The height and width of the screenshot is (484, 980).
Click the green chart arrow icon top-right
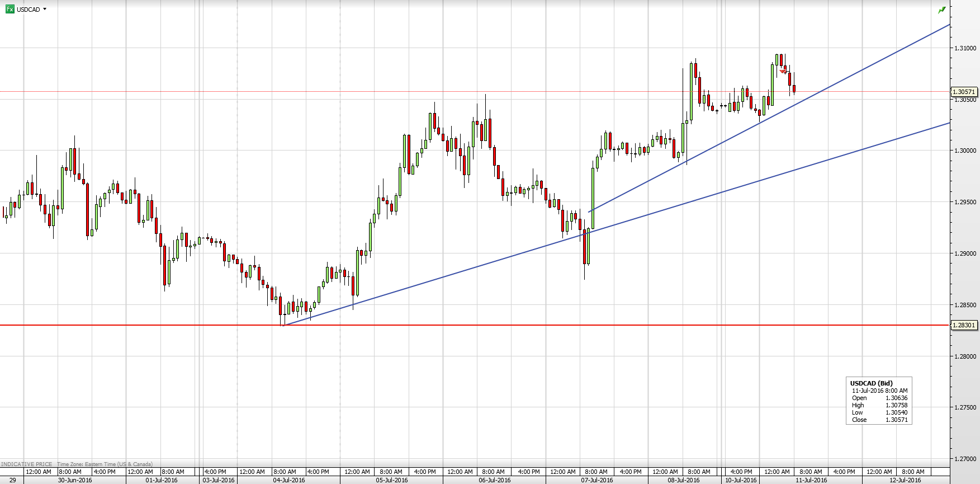[x=942, y=10]
